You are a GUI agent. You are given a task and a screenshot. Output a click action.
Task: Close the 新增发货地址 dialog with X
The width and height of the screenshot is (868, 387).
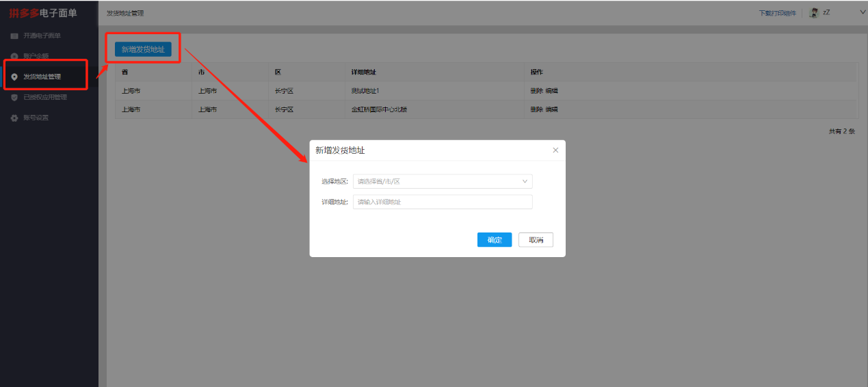tap(555, 150)
